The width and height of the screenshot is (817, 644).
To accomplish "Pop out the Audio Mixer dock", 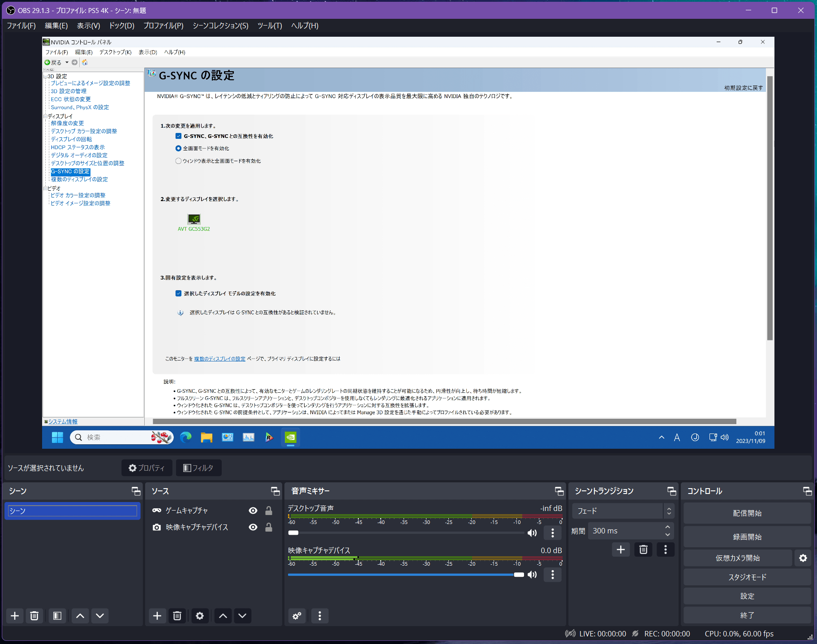I will tap(559, 491).
